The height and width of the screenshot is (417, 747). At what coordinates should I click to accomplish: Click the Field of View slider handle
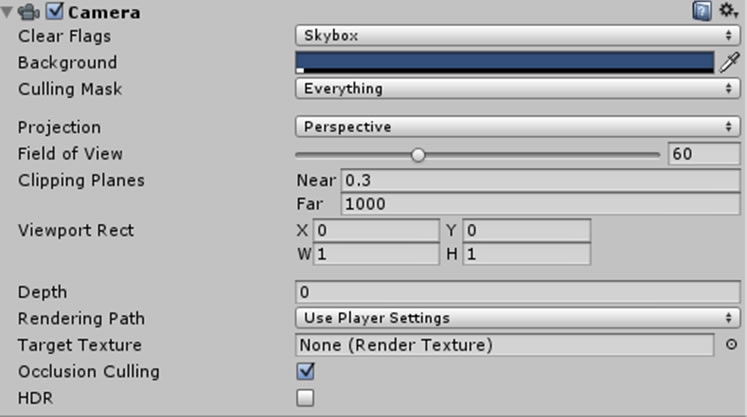[418, 155]
